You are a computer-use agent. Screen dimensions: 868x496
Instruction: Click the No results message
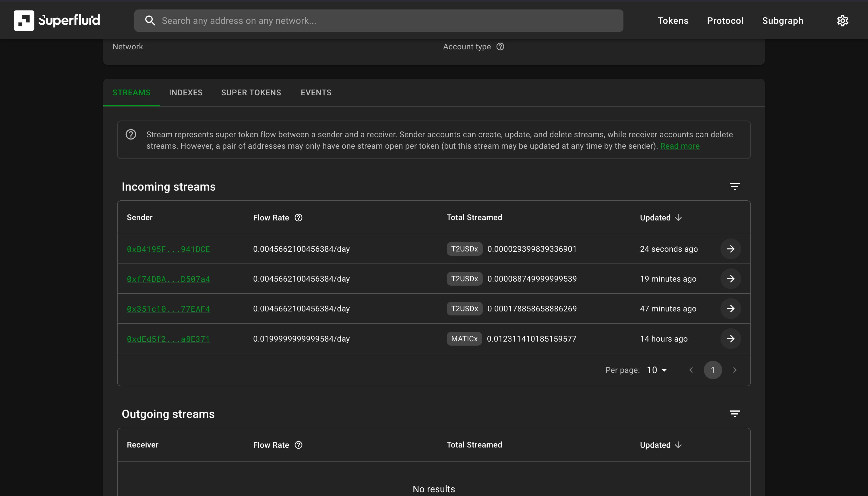coord(434,489)
